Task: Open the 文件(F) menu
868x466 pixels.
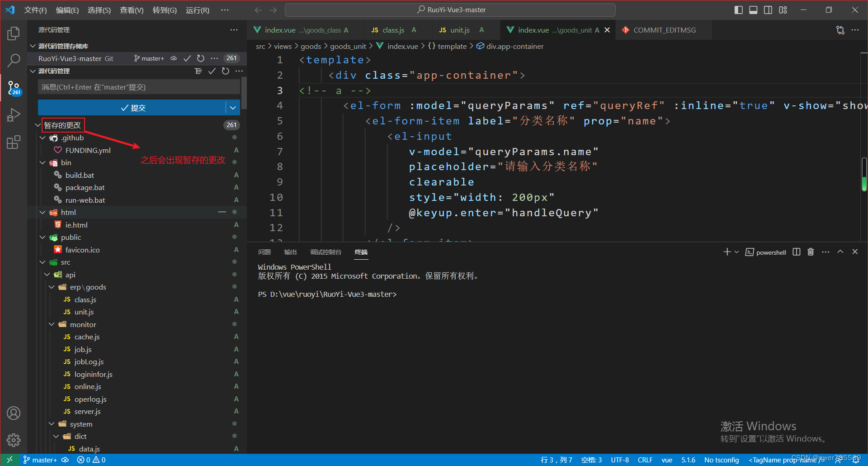Action: coord(35,10)
